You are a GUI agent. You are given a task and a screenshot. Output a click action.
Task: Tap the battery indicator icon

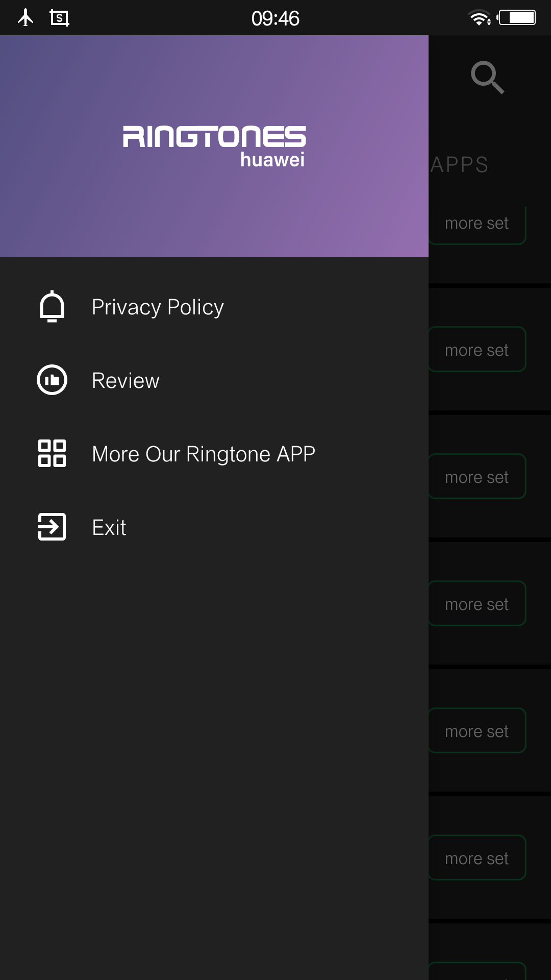517,18
